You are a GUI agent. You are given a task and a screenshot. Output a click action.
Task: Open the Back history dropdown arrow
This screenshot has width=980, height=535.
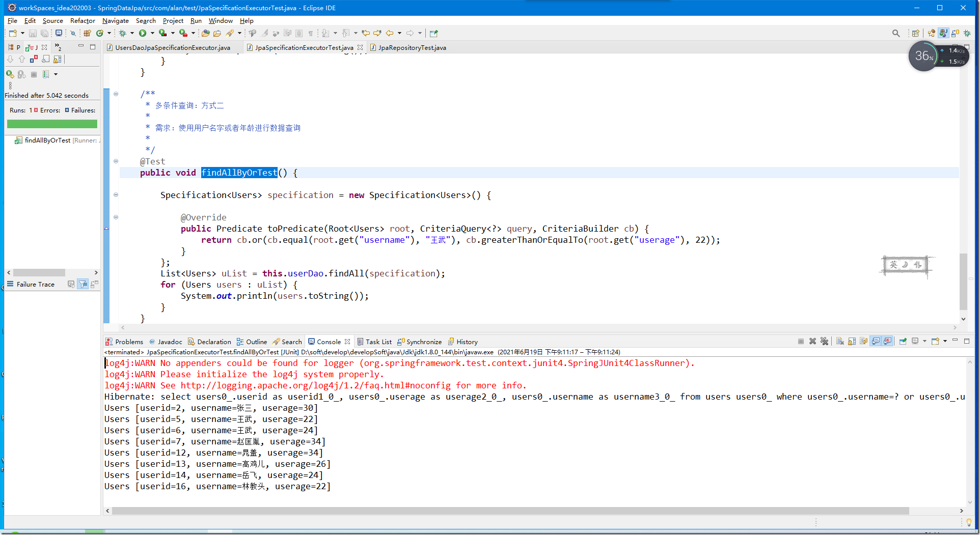tap(399, 33)
